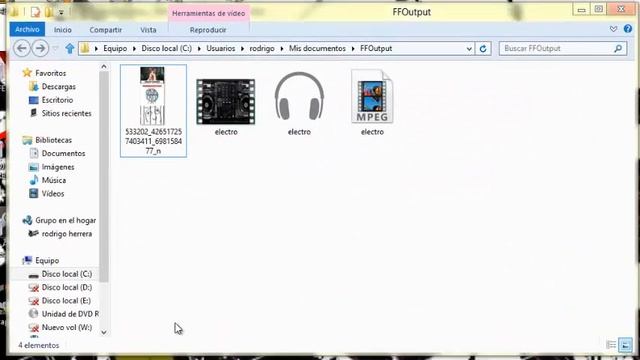This screenshot has height=360, width=640.
Task: Click Mis documentos in address bar path
Action: [317, 48]
